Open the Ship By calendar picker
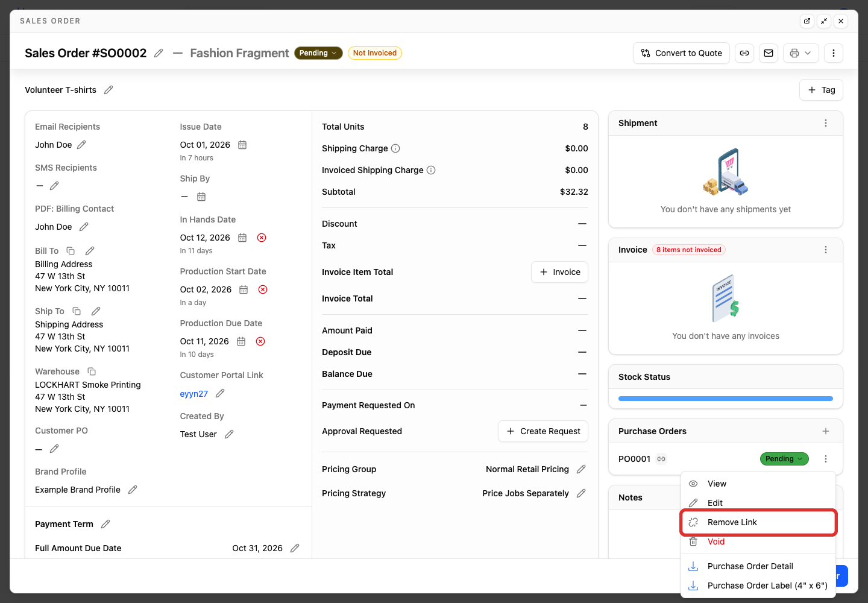 coord(201,197)
